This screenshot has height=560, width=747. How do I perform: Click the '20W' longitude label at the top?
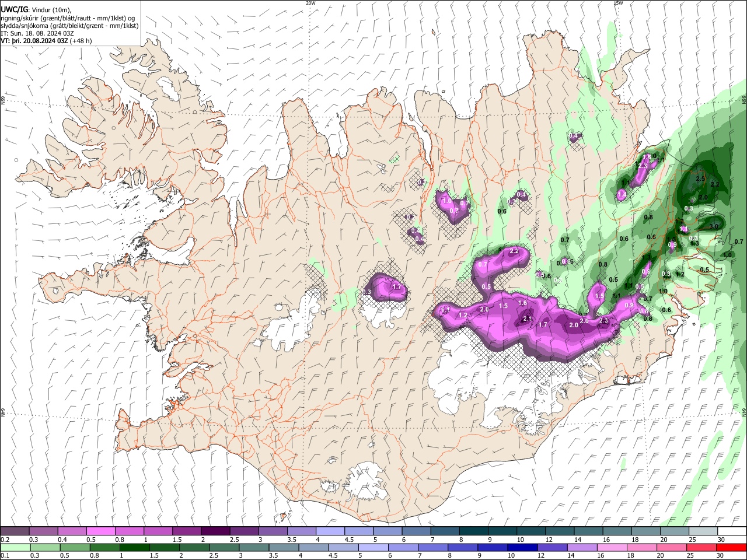click(310, 3)
